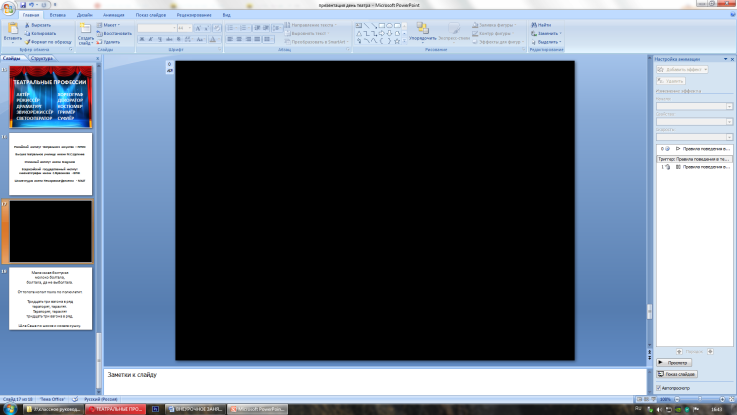Open the Заменить dropdown arrow
The height and width of the screenshot is (415, 737).
pos(562,33)
